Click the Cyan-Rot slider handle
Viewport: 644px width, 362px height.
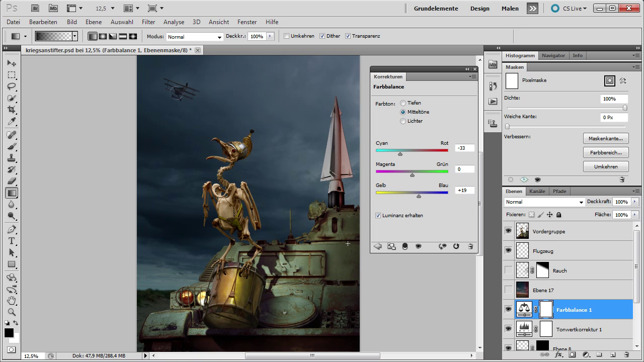click(400, 154)
